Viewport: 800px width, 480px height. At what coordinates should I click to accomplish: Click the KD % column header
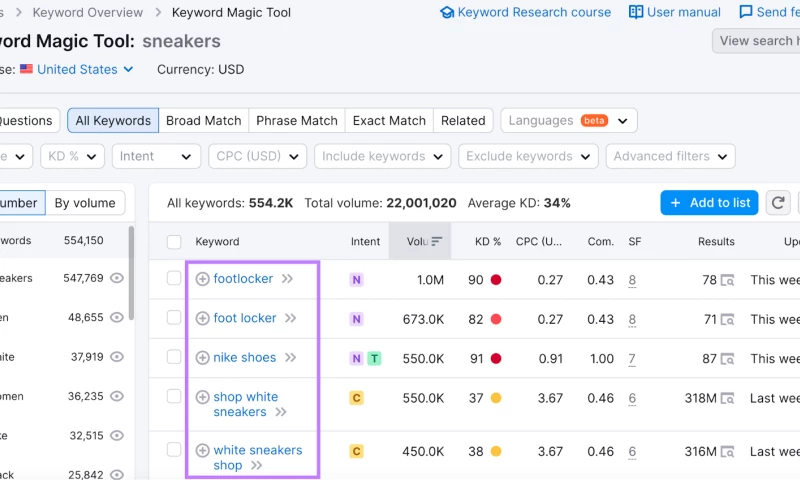[488, 242]
